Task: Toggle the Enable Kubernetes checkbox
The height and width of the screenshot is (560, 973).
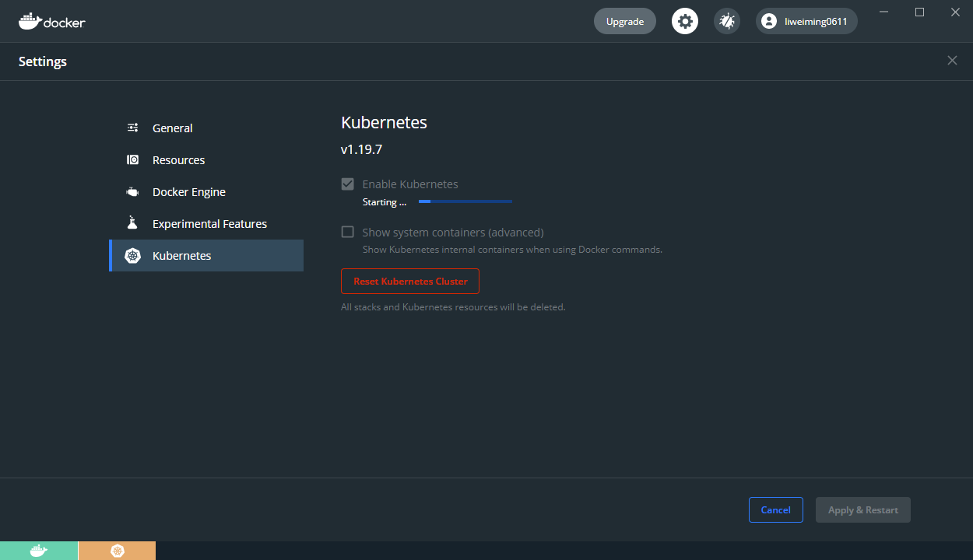Action: coord(348,184)
